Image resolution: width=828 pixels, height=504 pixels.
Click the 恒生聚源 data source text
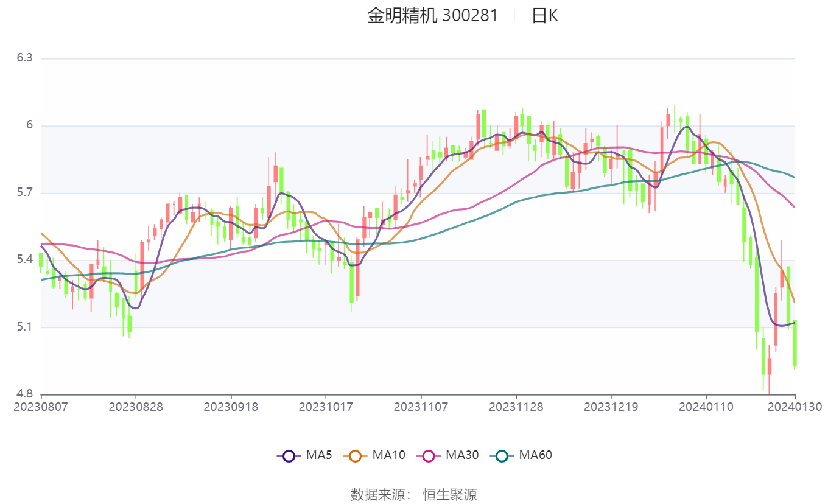(x=450, y=495)
